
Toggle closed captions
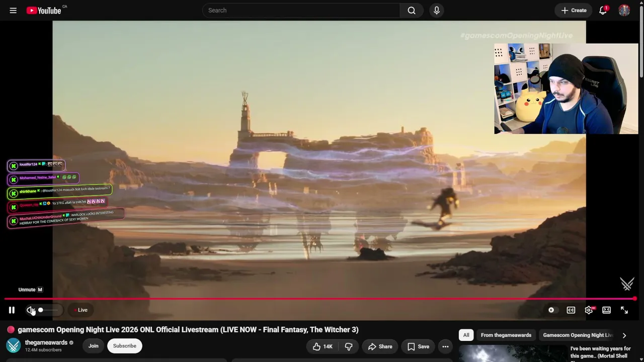(x=571, y=310)
